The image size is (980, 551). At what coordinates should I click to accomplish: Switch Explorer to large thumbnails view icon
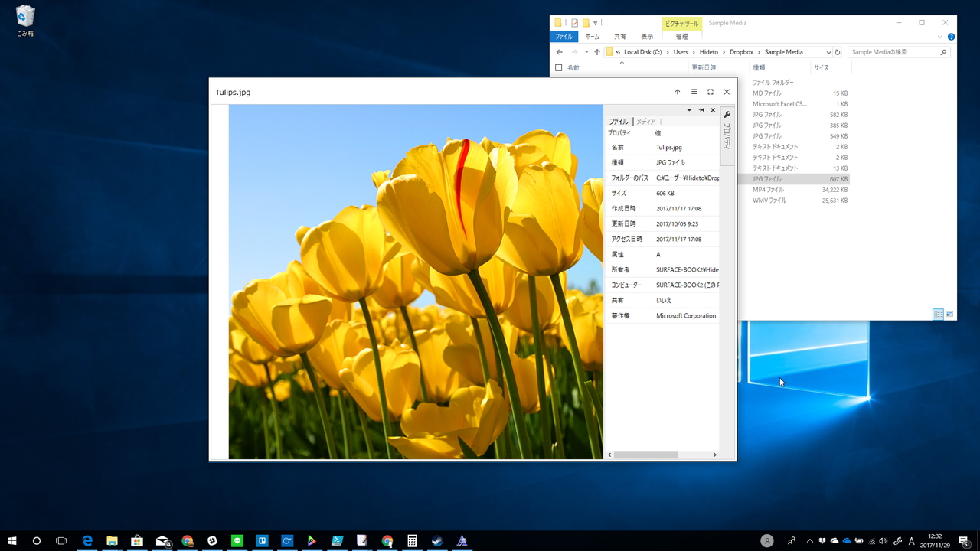[x=949, y=315]
